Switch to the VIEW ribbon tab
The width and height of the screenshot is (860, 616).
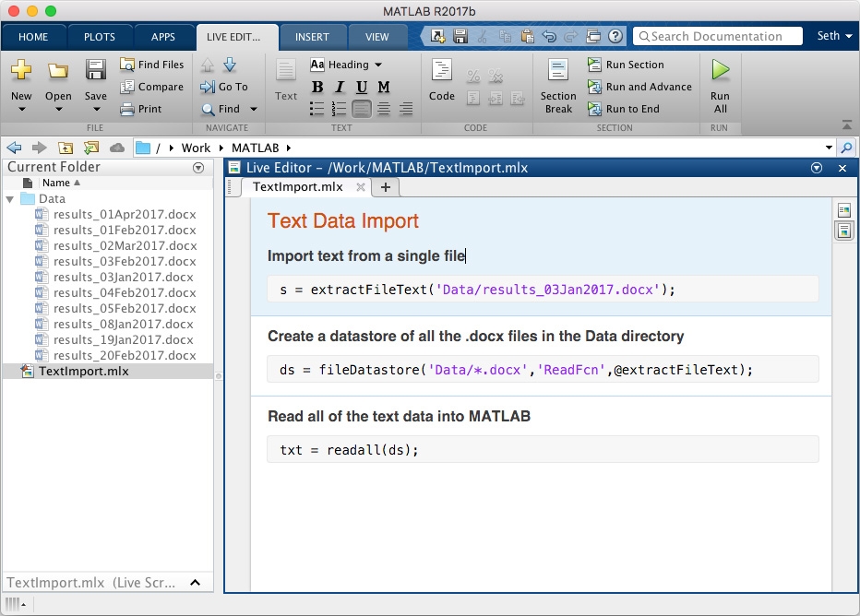(x=378, y=37)
